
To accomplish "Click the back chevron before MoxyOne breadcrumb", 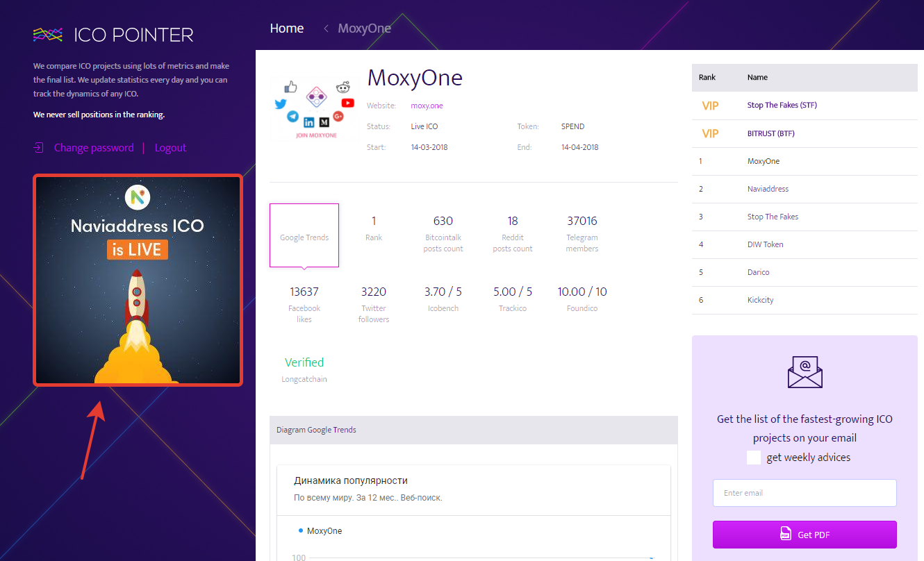I will pyautogui.click(x=326, y=28).
